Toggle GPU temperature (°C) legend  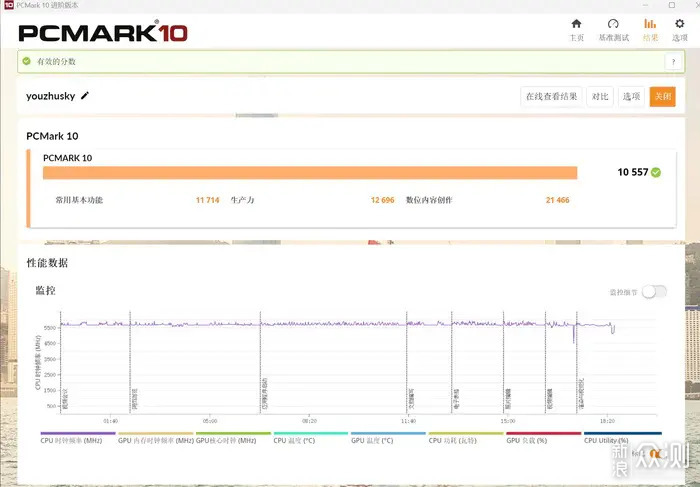[388, 437]
